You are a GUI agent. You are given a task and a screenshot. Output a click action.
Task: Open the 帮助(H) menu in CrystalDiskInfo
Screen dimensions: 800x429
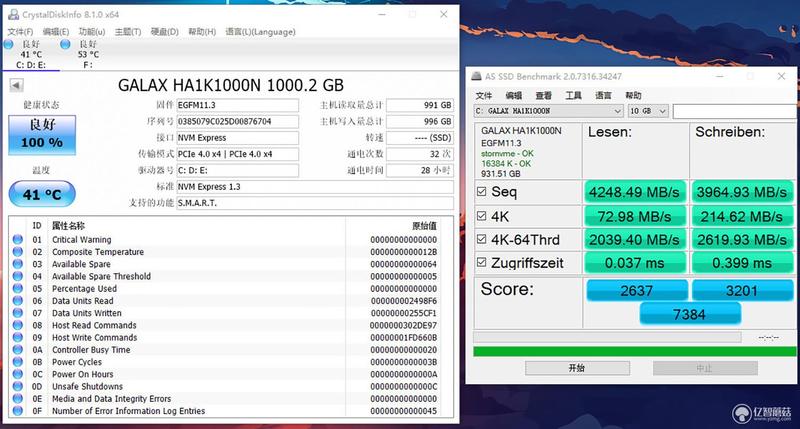[202, 32]
